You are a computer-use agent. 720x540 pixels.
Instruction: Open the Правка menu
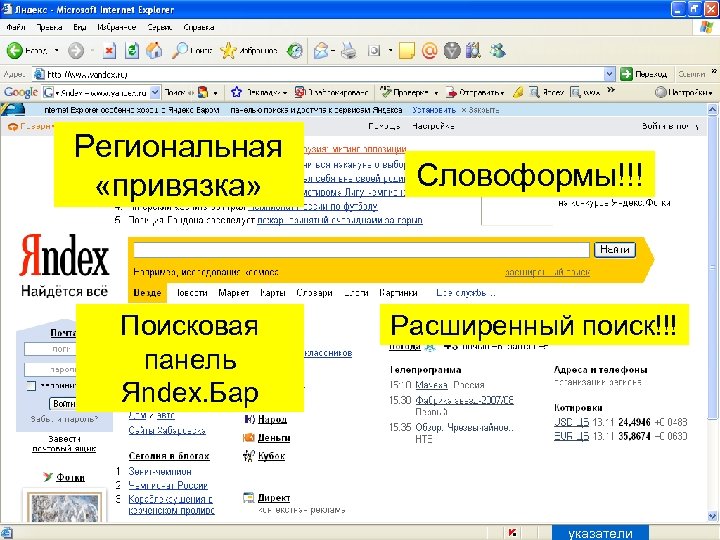point(49,27)
